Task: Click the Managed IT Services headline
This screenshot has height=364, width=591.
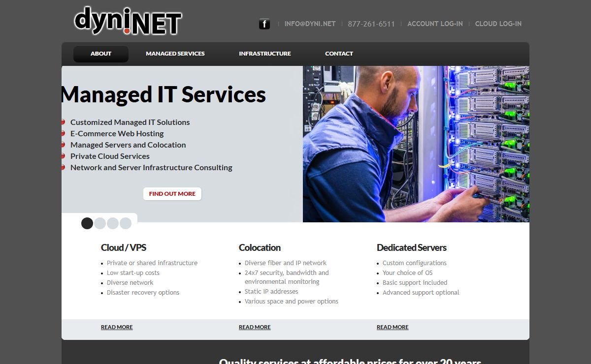Action: pyautogui.click(x=164, y=94)
